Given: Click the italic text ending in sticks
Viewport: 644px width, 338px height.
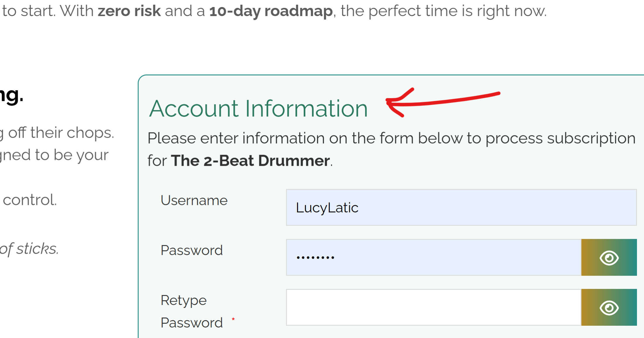Looking at the screenshot, I should [29, 249].
